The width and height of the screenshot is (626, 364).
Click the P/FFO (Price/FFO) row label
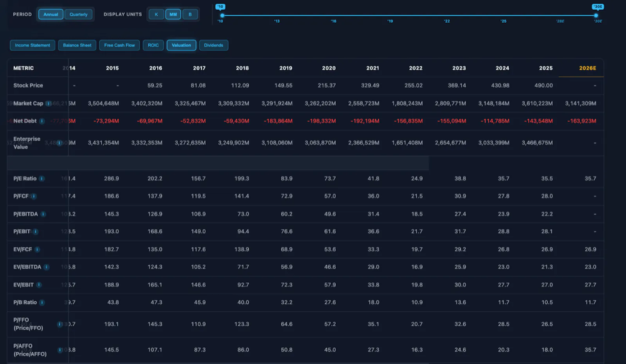[28, 324]
